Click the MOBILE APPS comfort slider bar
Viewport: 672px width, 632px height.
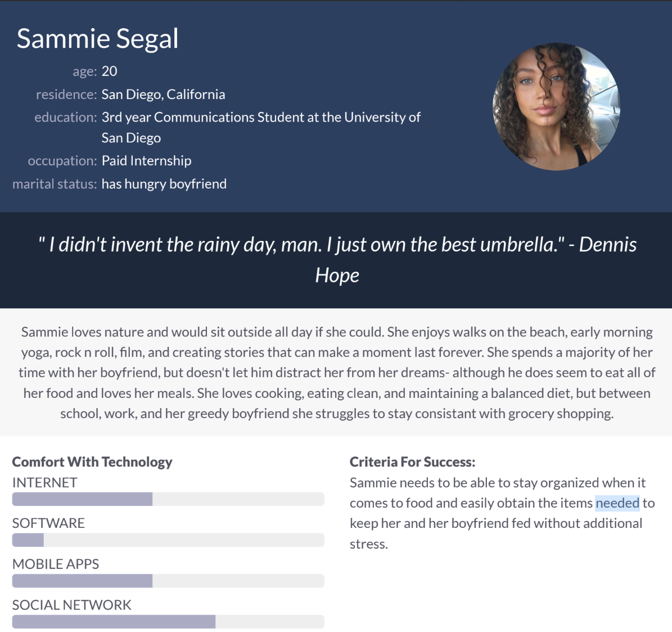[x=168, y=581]
